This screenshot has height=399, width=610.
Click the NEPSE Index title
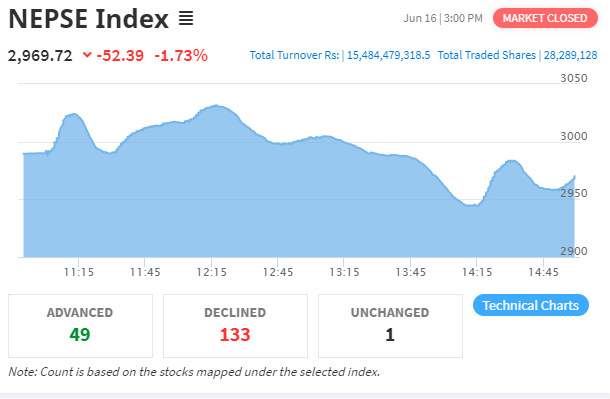pos(89,19)
